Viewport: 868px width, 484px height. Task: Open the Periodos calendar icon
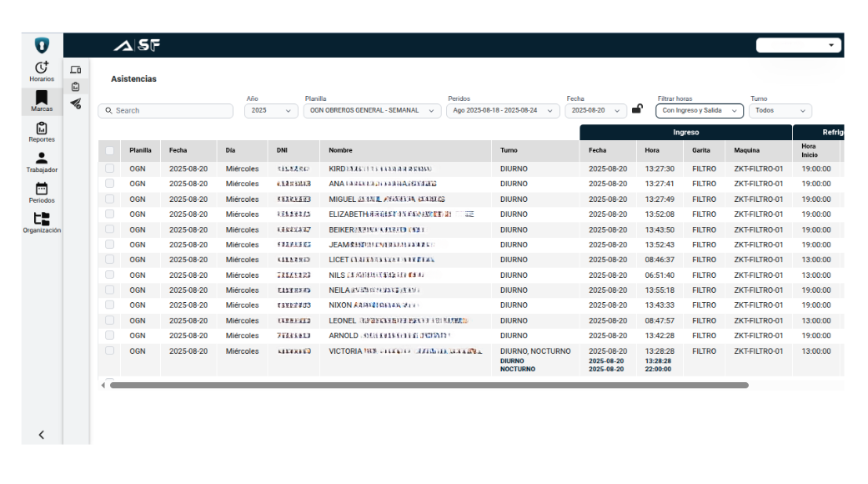click(x=42, y=189)
